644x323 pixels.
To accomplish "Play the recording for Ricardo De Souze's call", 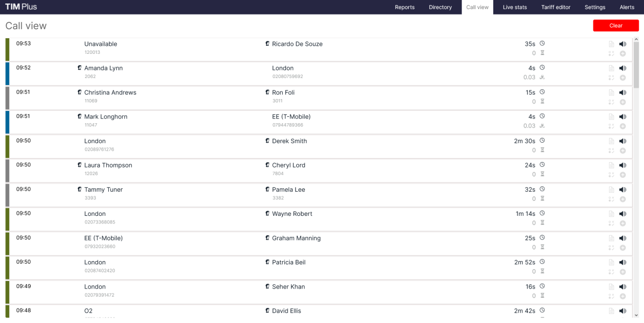I will [x=622, y=44].
